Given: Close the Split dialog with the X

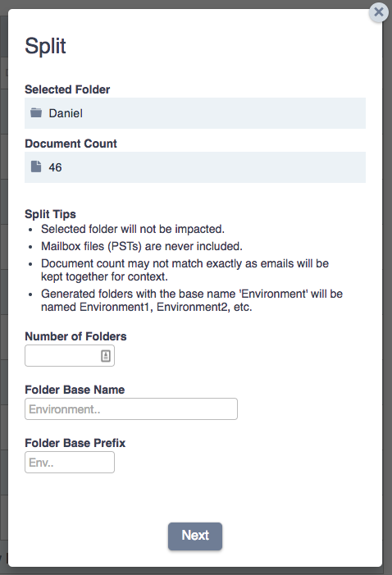Looking at the screenshot, I should pos(378,12).
